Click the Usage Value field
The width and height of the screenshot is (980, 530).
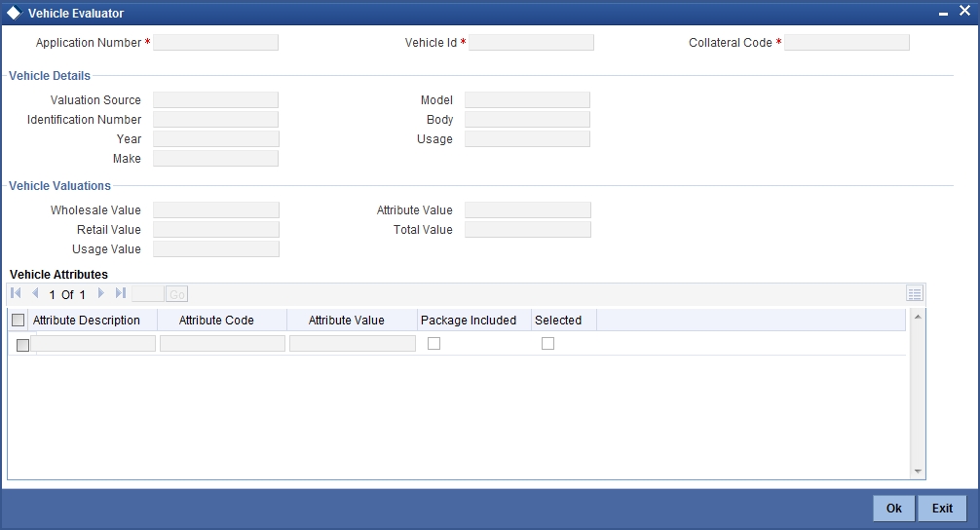click(216, 248)
